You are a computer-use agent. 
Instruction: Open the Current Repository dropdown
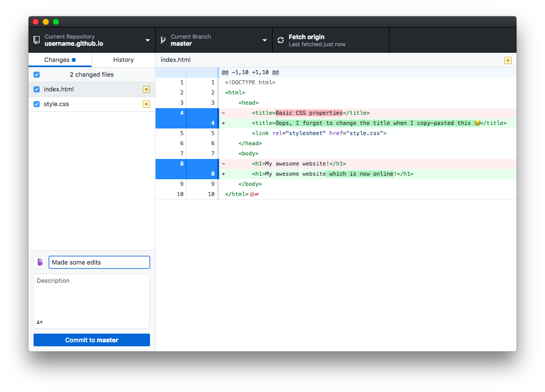[x=147, y=40]
